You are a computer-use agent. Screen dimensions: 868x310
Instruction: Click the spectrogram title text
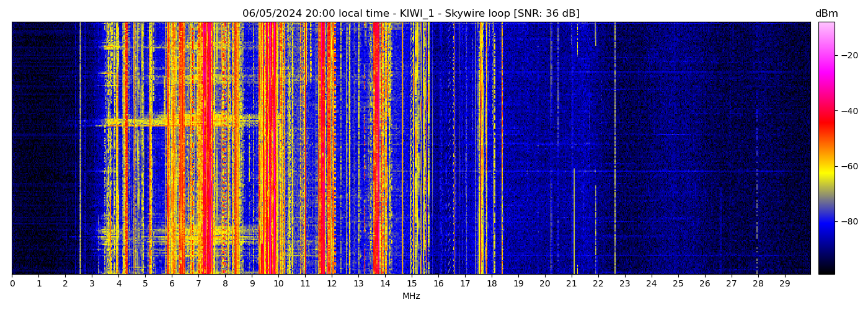[410, 14]
